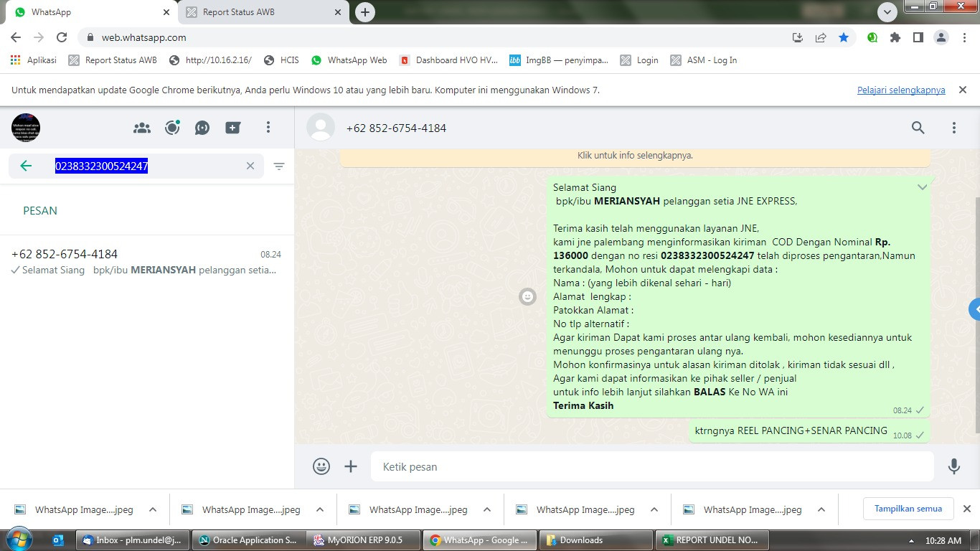The height and width of the screenshot is (551, 980).
Task: Toggle bookmark star for this page
Action: (x=844, y=37)
